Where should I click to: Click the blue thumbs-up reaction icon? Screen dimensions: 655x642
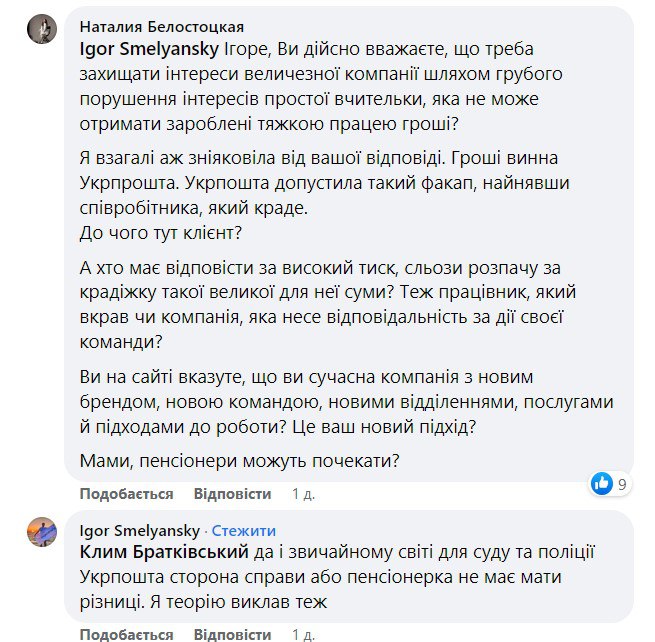pos(602,484)
